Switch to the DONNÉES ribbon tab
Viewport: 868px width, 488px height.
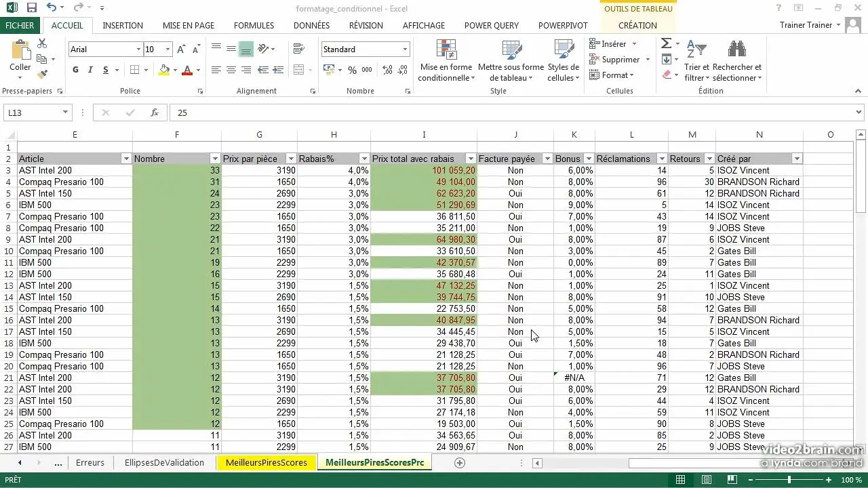click(311, 26)
